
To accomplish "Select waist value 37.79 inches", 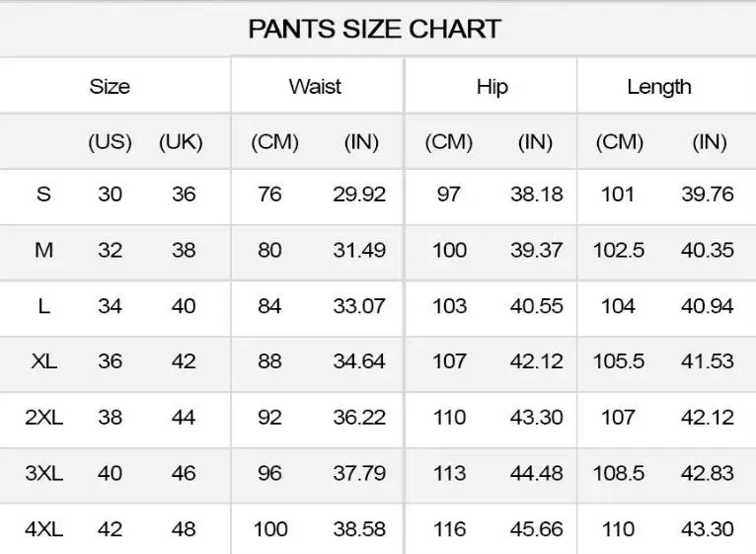I will point(359,473).
